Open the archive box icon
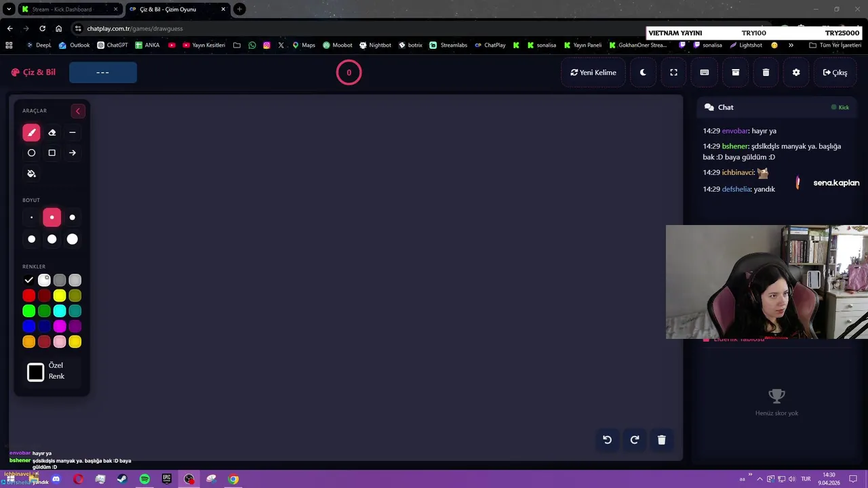The width and height of the screenshot is (868, 488). pos(735,73)
